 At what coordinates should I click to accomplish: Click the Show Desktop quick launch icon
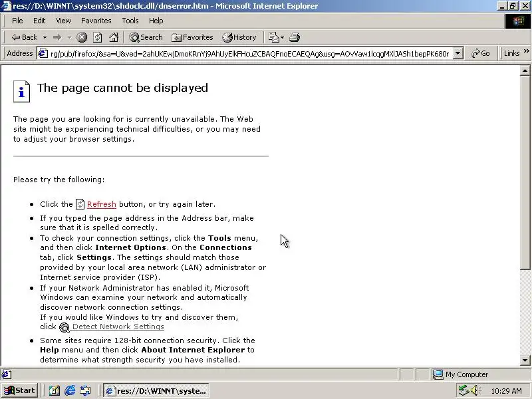pos(55,390)
